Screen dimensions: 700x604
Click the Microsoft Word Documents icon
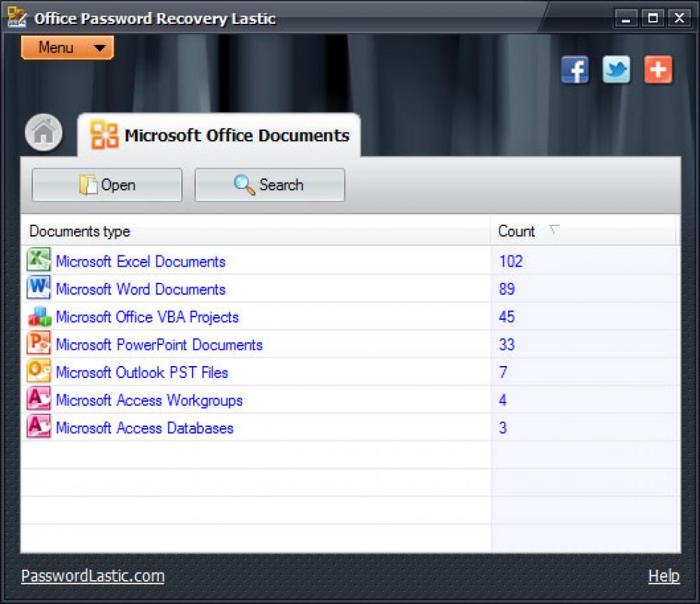click(38, 289)
